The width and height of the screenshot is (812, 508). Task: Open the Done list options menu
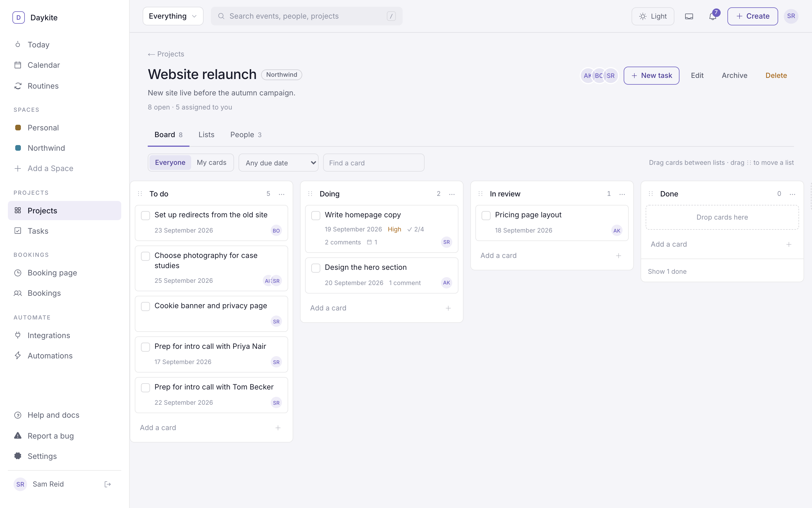click(793, 194)
